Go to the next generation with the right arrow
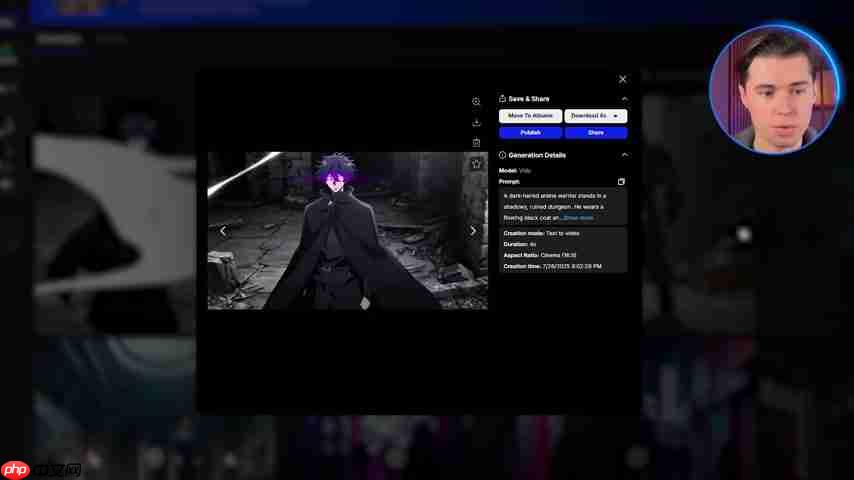This screenshot has width=854, height=480. [x=473, y=231]
